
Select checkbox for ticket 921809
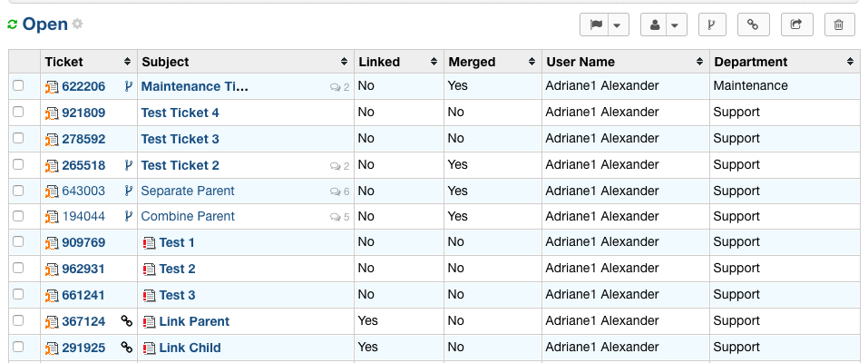[x=18, y=113]
